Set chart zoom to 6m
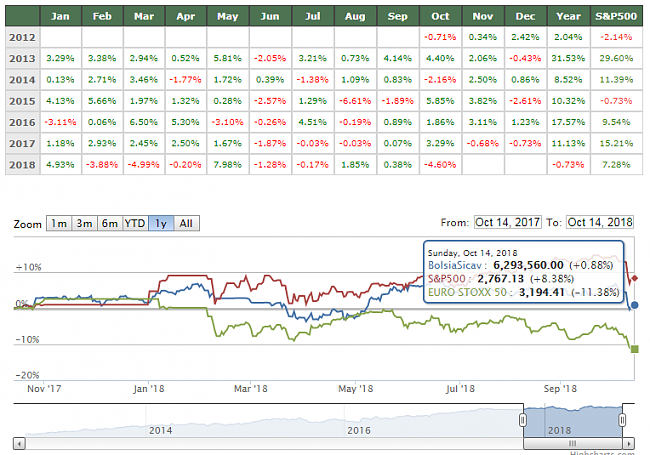 pyautogui.click(x=109, y=223)
